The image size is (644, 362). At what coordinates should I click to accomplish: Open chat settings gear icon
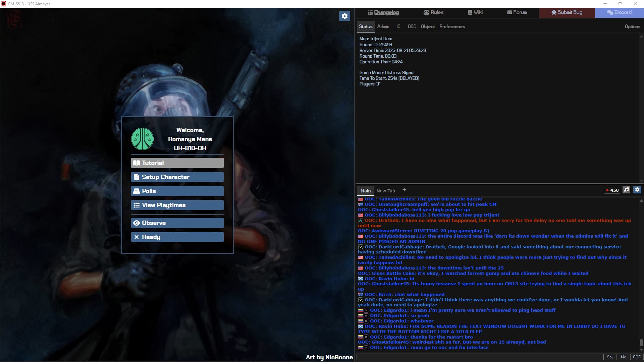[x=637, y=190]
